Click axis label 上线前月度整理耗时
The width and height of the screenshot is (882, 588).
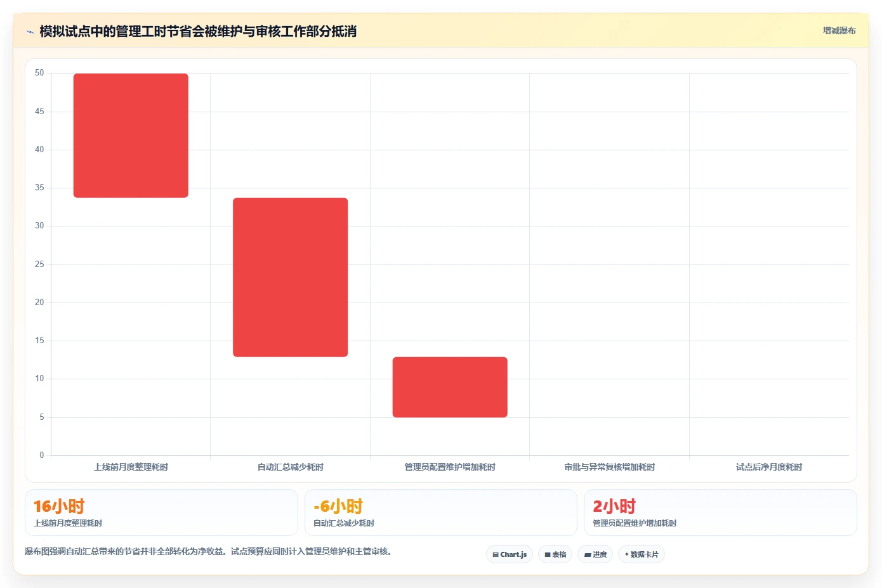coord(131,467)
